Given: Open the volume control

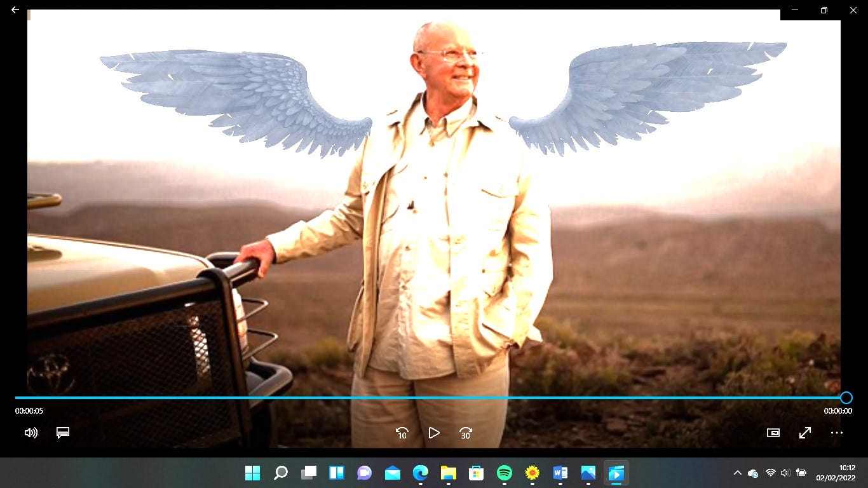Looking at the screenshot, I should point(31,433).
